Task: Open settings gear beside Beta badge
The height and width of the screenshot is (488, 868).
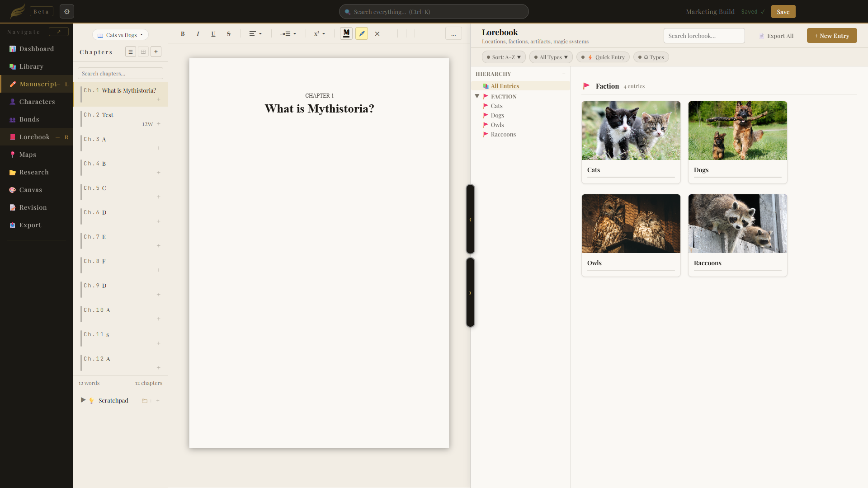Action: point(67,11)
